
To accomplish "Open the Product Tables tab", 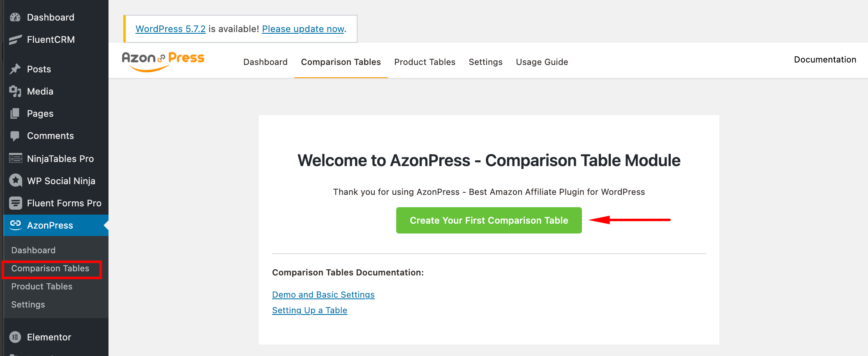I will coord(425,62).
